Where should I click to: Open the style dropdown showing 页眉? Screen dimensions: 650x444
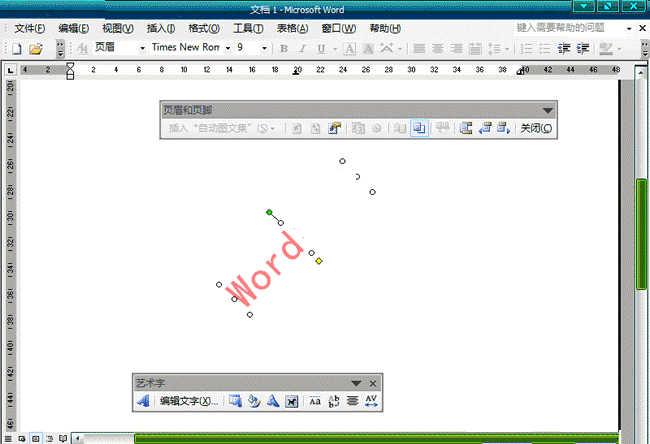[x=142, y=49]
